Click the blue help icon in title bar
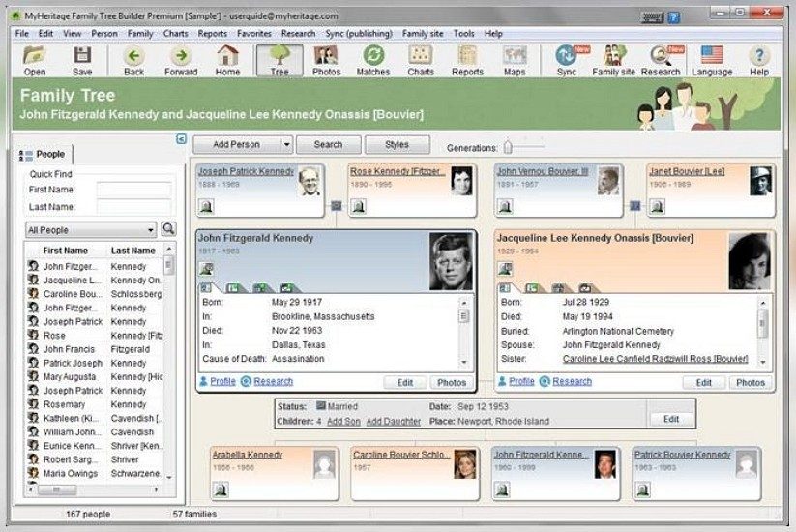 tap(673, 17)
